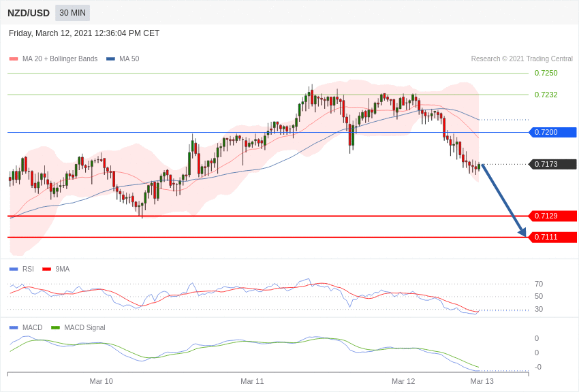Click the MACD Signal legend label

click(x=84, y=327)
